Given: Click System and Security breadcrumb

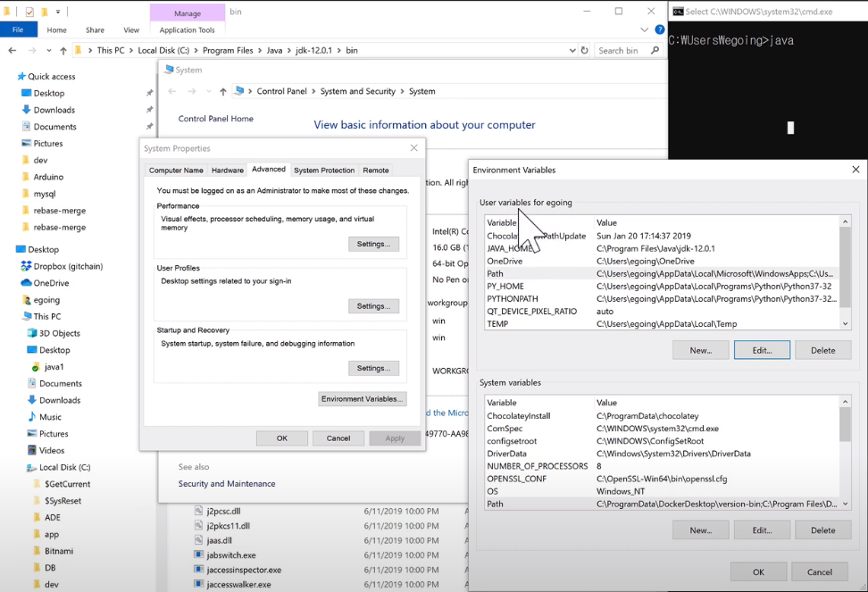Looking at the screenshot, I should point(357,91).
